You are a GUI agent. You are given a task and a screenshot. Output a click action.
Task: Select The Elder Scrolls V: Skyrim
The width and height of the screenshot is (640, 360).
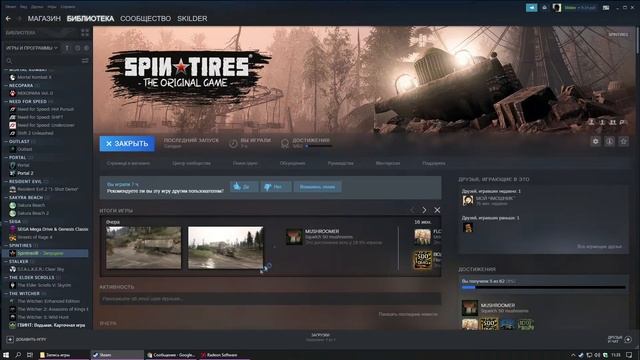click(45, 285)
